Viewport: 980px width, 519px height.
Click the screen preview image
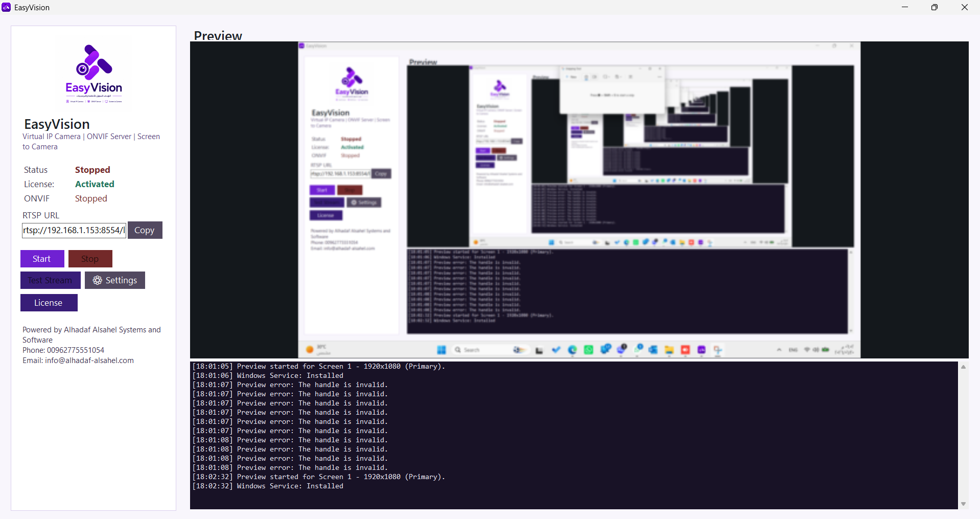click(x=579, y=200)
